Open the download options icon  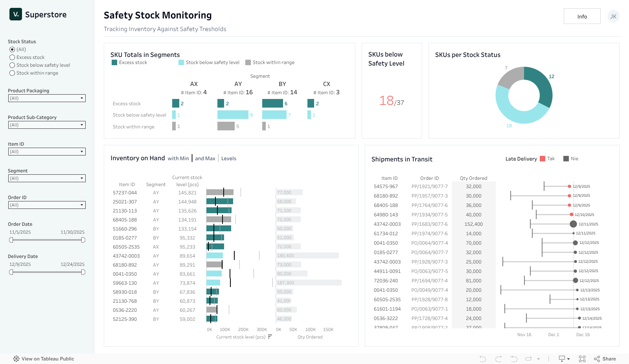(x=562, y=359)
